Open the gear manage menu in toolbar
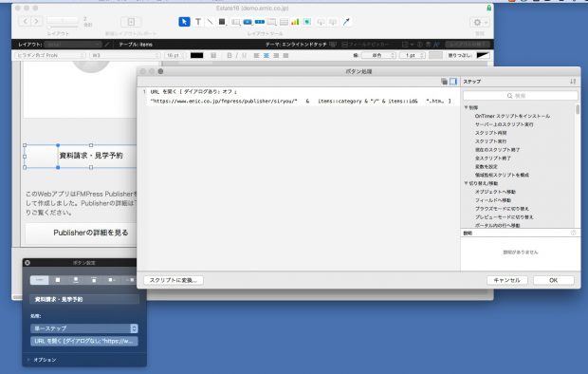588x374 pixels. (480, 22)
